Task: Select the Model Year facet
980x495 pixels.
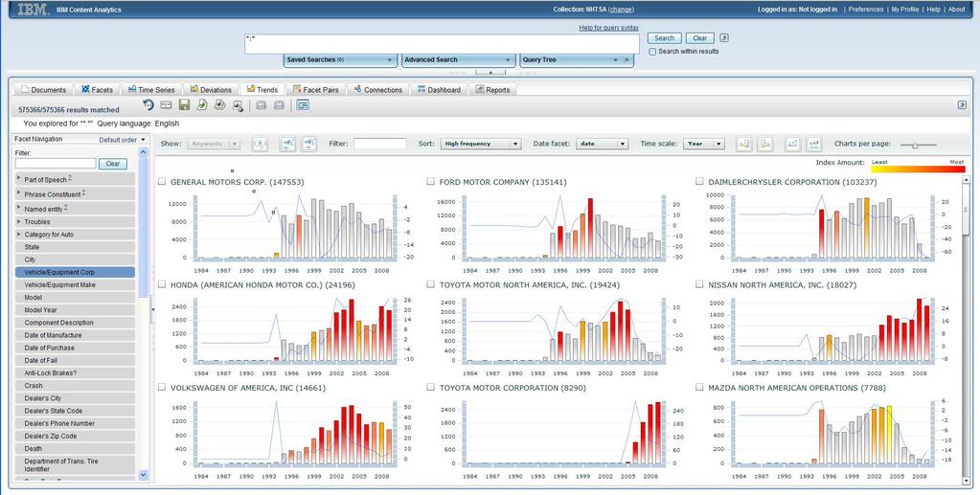Action: 75,310
